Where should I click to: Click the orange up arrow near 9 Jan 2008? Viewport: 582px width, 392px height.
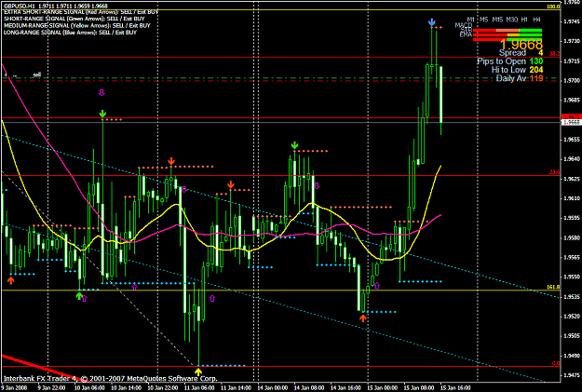[11, 280]
